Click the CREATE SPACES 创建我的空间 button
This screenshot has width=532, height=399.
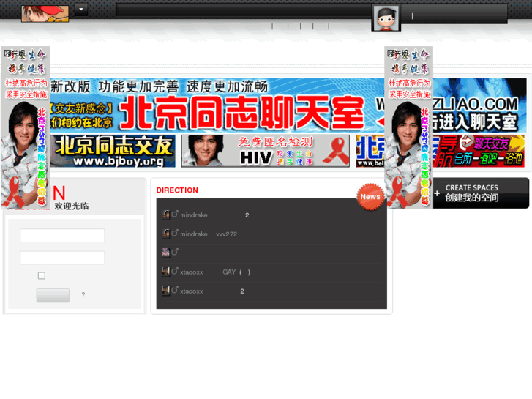point(481,193)
